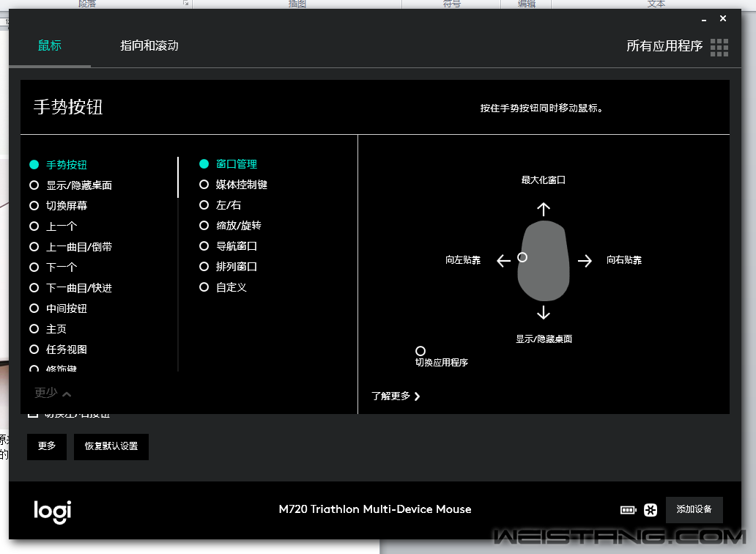Click the gray mouse illustration

pyautogui.click(x=544, y=261)
